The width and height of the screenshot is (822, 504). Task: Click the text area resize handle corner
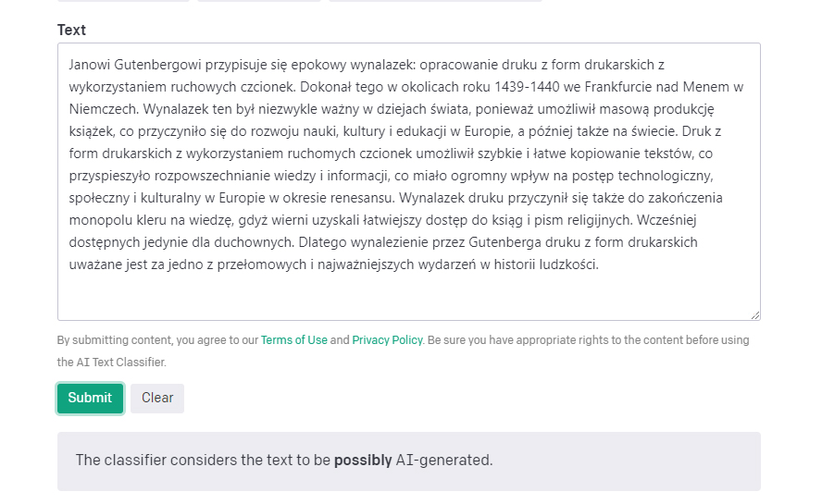[755, 314]
